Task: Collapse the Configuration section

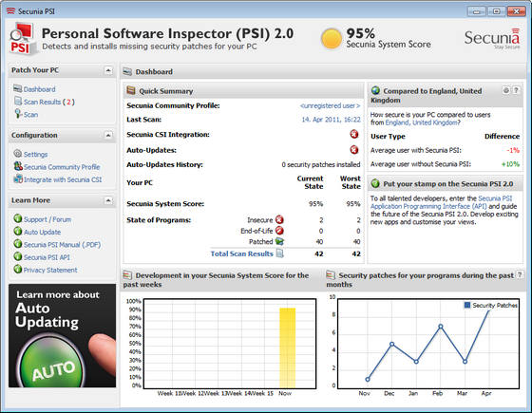Action: [x=108, y=135]
